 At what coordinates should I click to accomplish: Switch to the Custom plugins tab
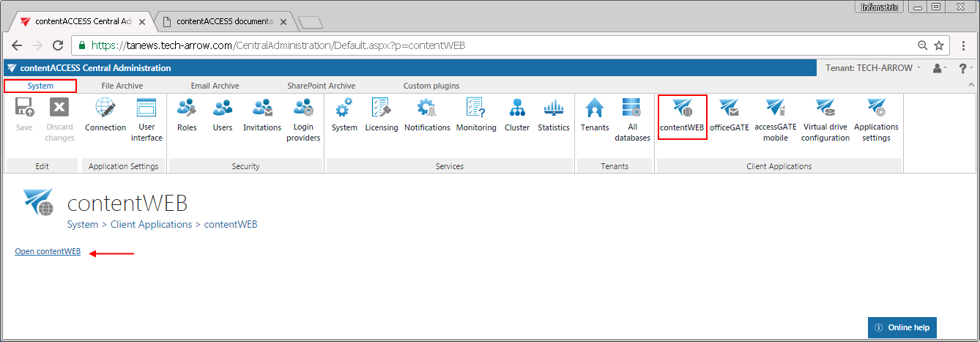(x=431, y=86)
